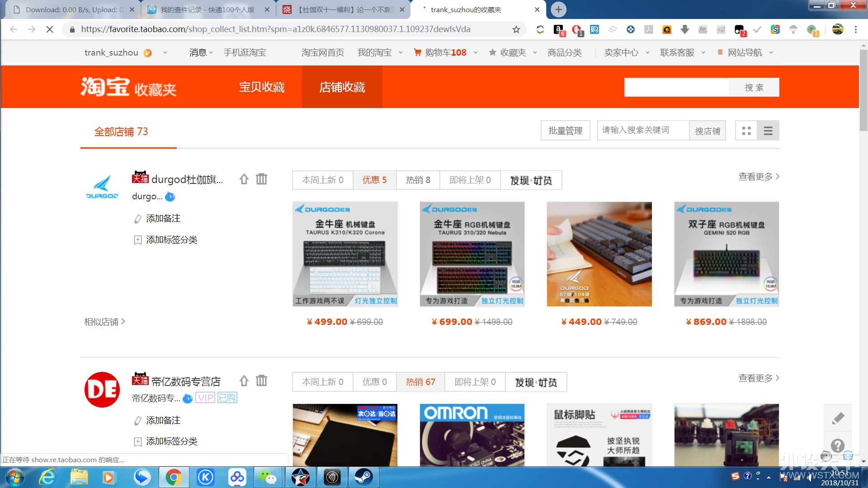Open the feedback pencil icon on the right
Screen dimensions: 868x488
point(838,418)
